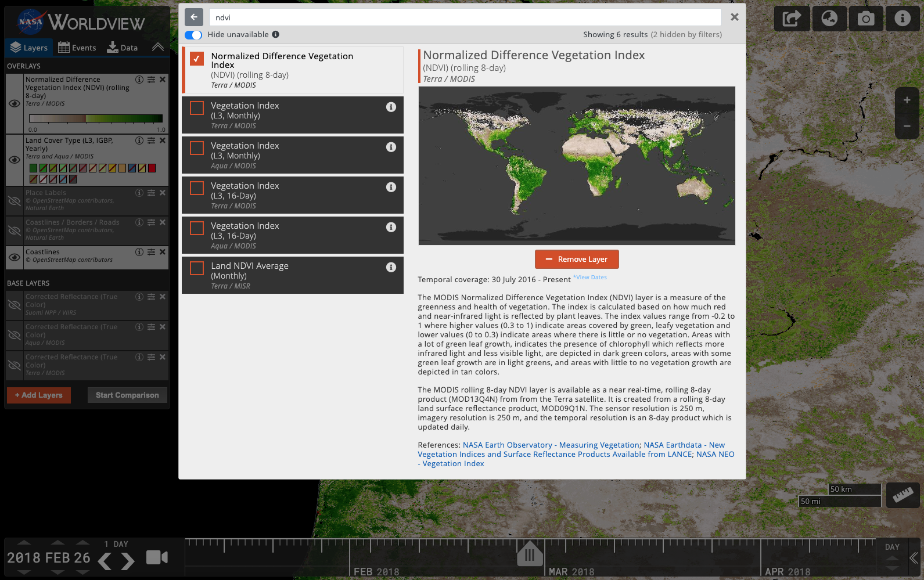The image size is (924, 580).
Task: Remove the Place Labels layer
Action: [163, 193]
